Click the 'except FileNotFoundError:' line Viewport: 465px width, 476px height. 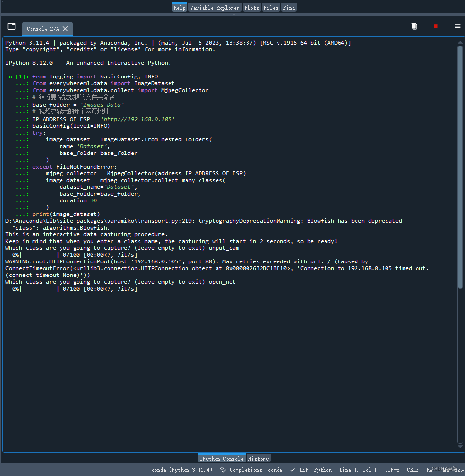click(x=75, y=167)
